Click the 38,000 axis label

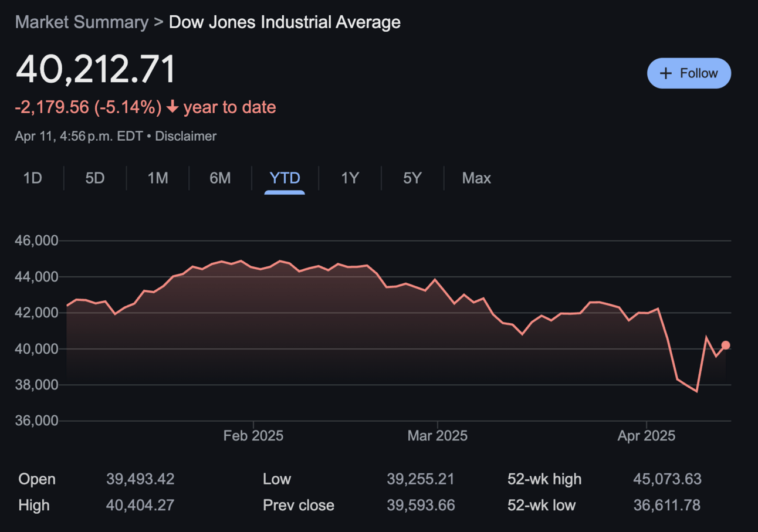37,385
